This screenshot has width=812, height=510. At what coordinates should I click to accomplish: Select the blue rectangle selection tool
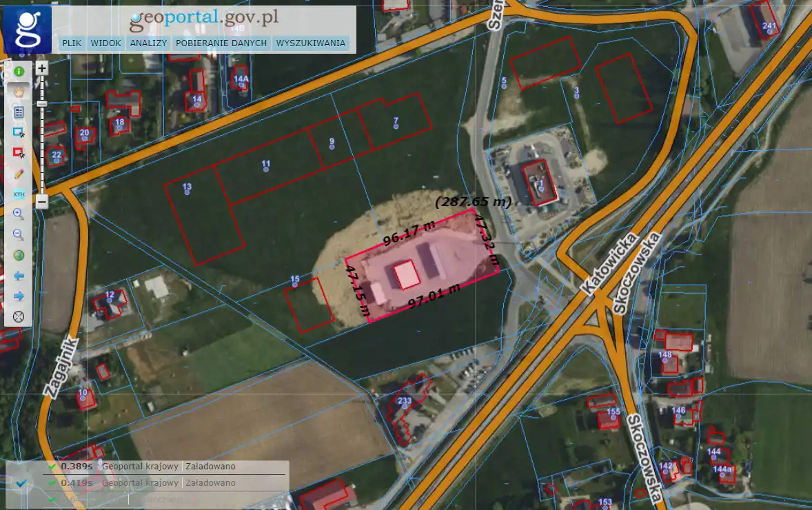click(x=19, y=132)
